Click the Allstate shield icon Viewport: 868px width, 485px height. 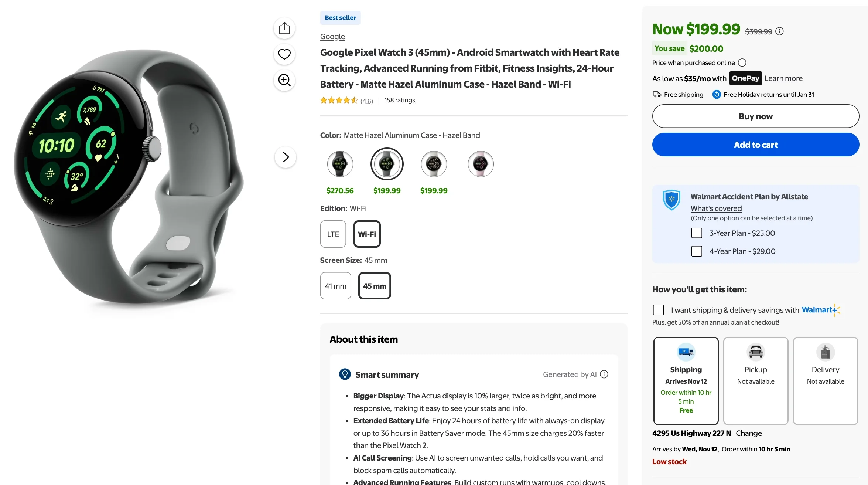pyautogui.click(x=671, y=200)
